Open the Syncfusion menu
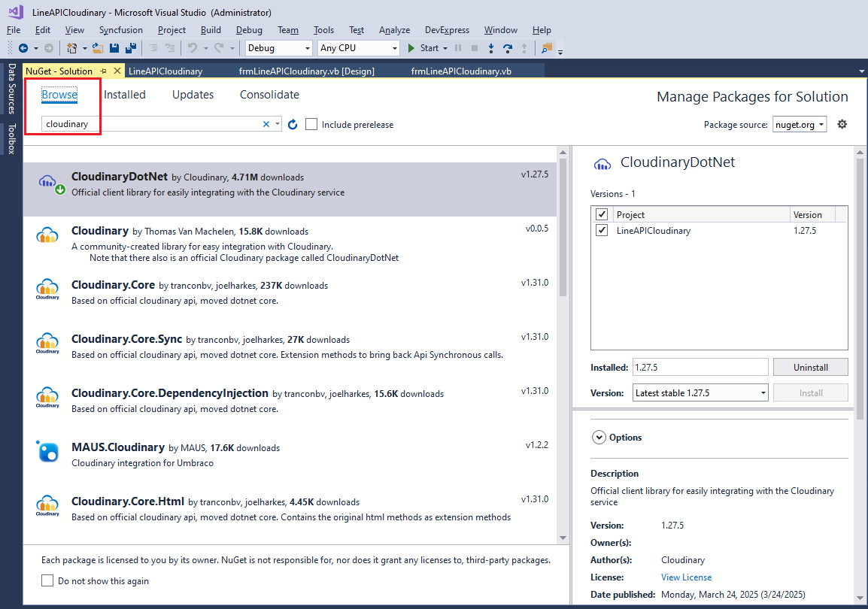868x609 pixels. 120,30
